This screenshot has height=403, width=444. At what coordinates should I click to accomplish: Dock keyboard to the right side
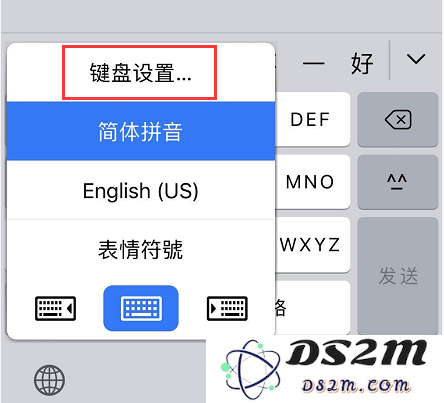[x=227, y=308]
